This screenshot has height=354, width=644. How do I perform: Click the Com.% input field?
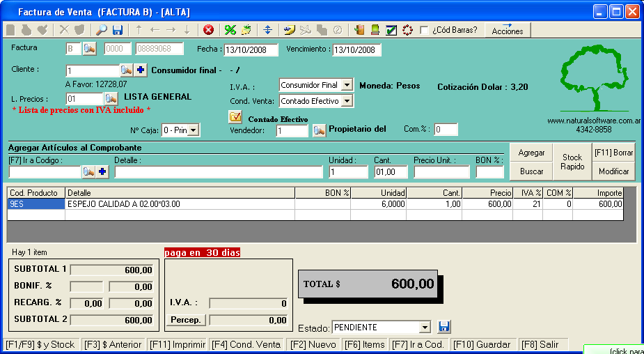(x=446, y=130)
